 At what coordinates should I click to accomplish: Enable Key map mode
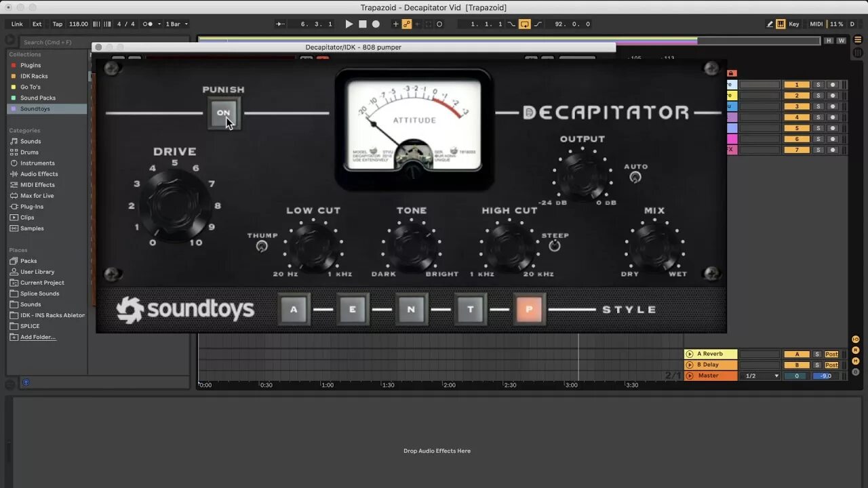coord(794,24)
